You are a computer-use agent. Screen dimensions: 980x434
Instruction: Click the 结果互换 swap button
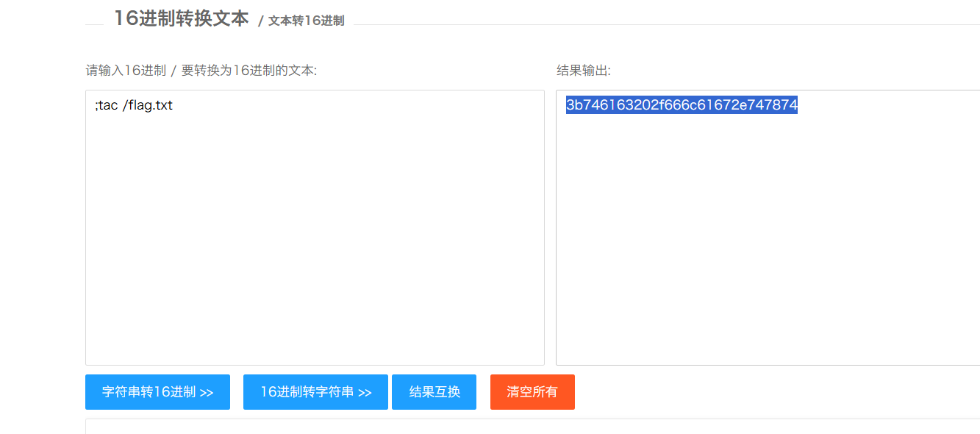pos(434,392)
